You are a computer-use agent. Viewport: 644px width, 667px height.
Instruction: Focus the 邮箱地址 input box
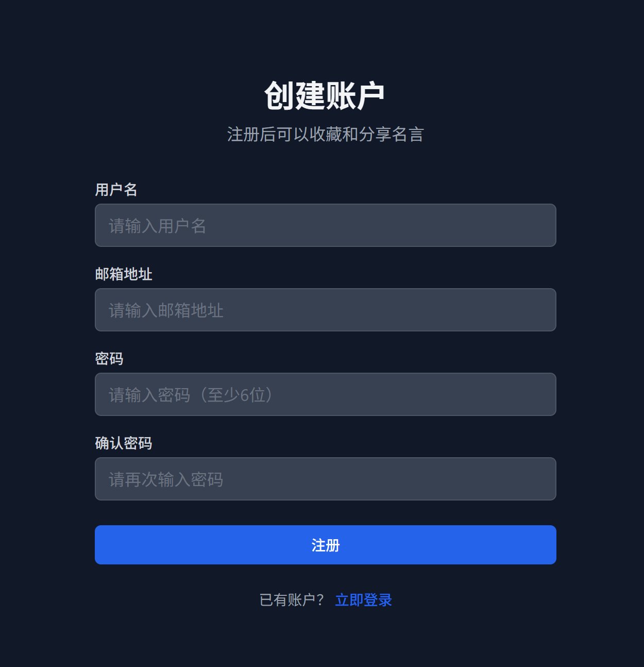(x=325, y=310)
